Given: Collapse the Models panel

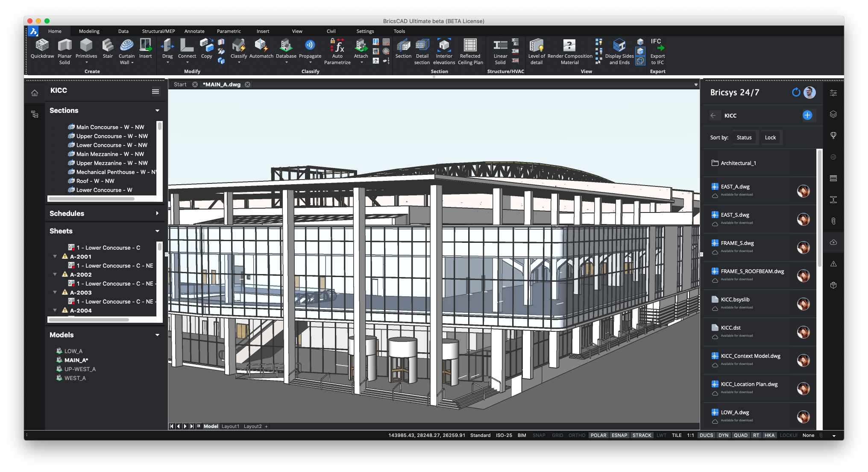Looking at the screenshot, I should [157, 335].
